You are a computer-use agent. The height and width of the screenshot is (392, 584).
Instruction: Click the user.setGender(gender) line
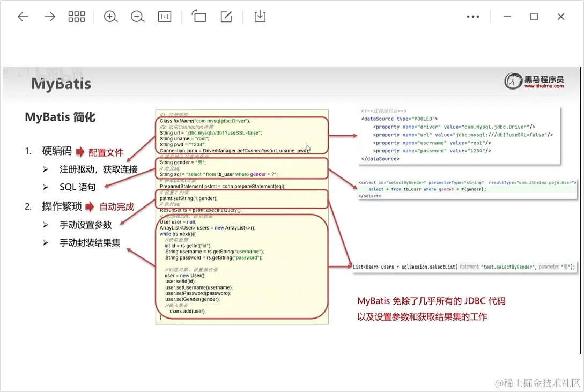(193, 299)
